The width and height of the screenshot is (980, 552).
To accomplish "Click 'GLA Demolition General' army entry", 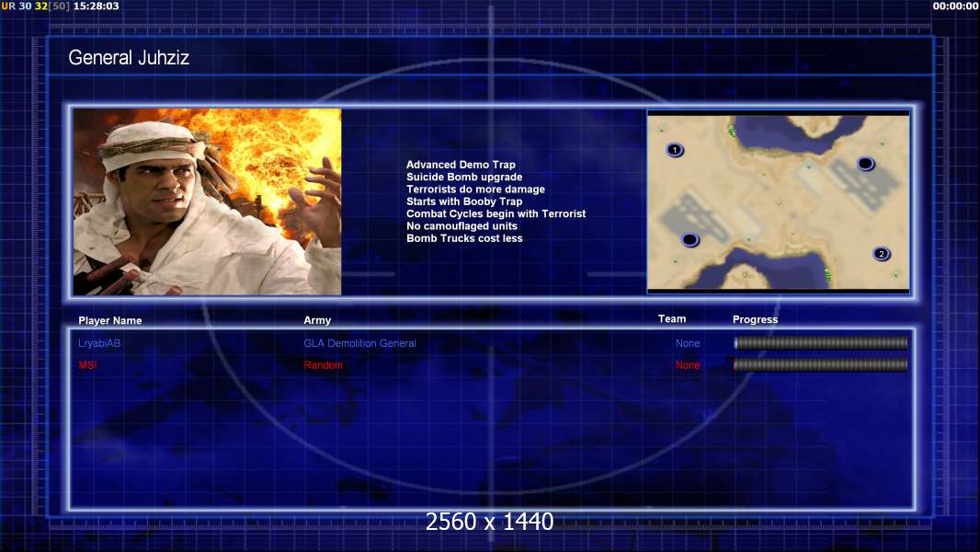I will 360,343.
